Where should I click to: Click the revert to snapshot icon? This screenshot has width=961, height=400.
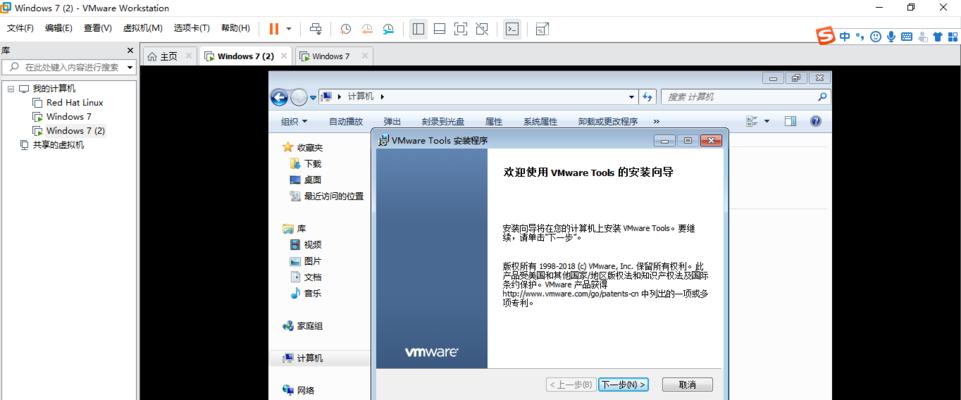click(367, 29)
